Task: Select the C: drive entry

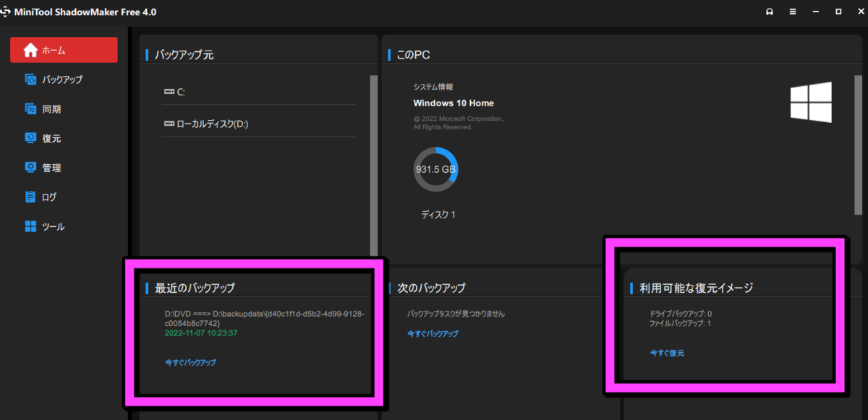Action: pyautogui.click(x=259, y=92)
